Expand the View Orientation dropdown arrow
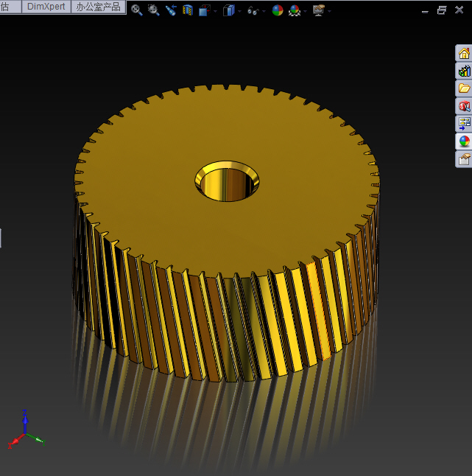Screen dimensions: 472x476 (x=215, y=11)
